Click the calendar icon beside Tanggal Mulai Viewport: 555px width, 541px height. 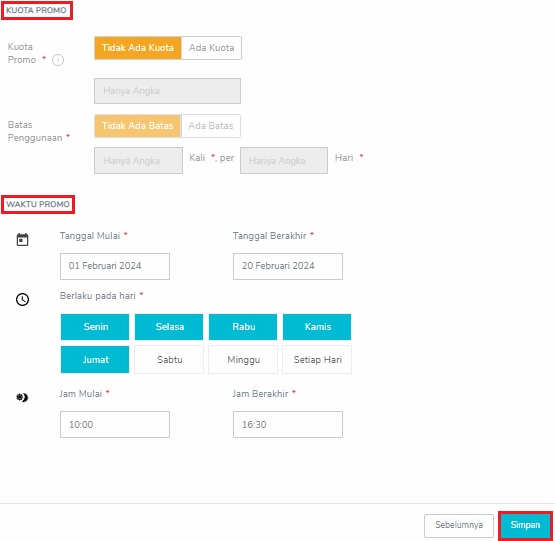[23, 240]
